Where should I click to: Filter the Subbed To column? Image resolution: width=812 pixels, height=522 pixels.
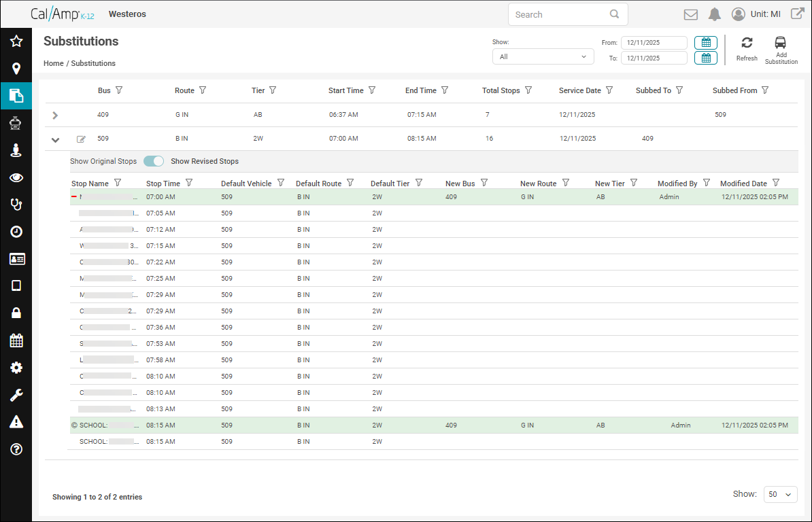tap(679, 90)
